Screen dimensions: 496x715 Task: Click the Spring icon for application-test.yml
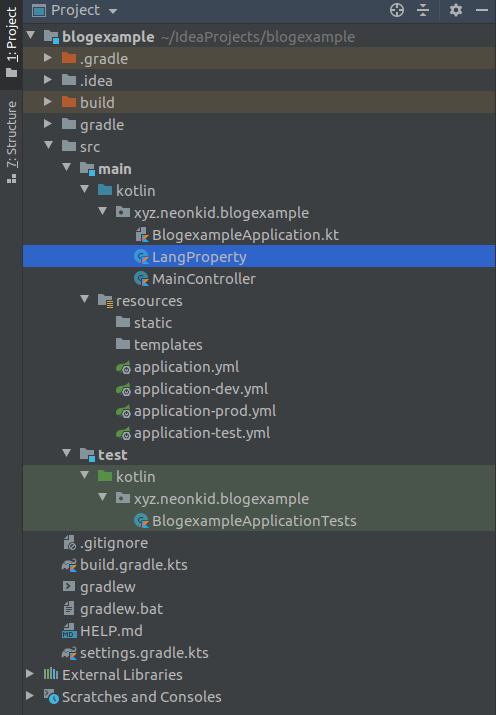coord(123,433)
